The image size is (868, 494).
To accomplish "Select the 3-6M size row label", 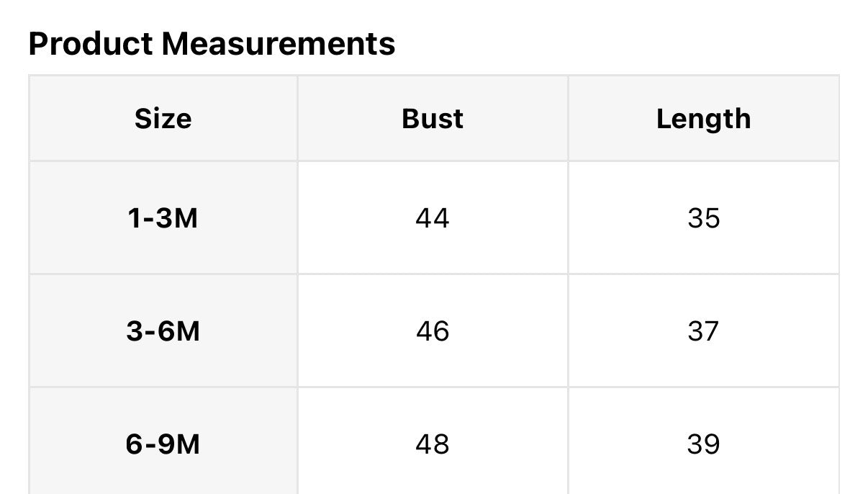I will click(x=163, y=331).
